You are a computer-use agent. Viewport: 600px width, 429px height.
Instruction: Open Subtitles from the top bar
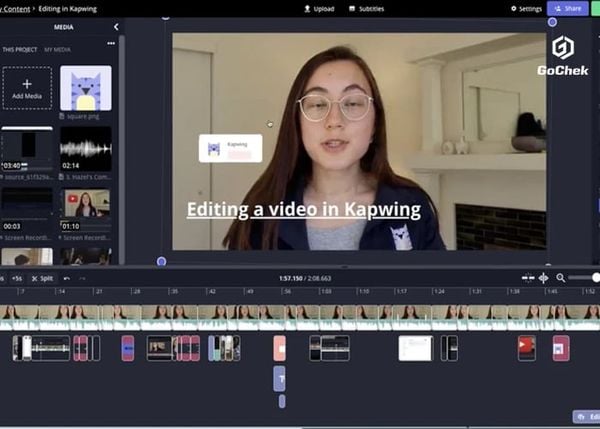366,9
